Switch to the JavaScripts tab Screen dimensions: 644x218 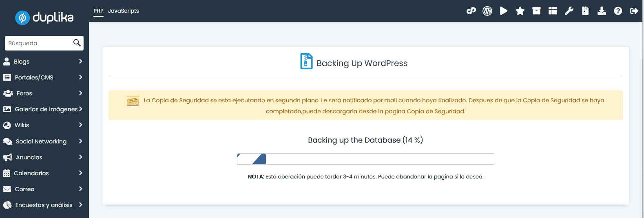[x=123, y=11]
